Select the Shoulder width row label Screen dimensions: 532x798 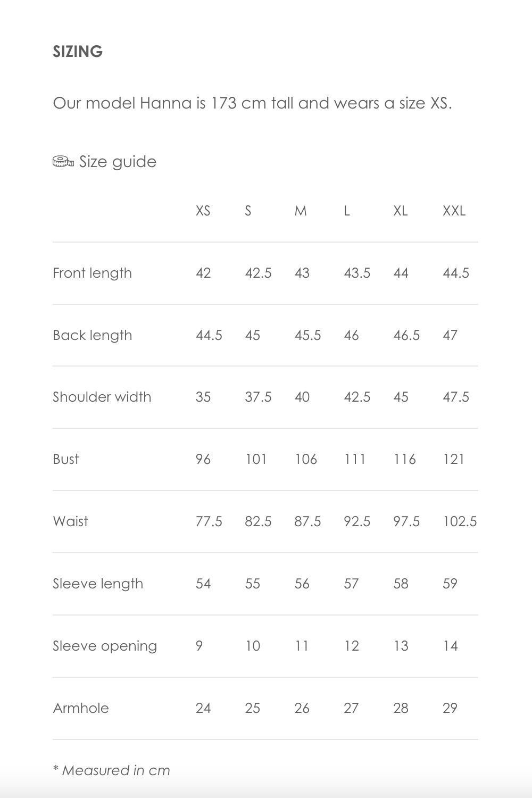tap(102, 397)
